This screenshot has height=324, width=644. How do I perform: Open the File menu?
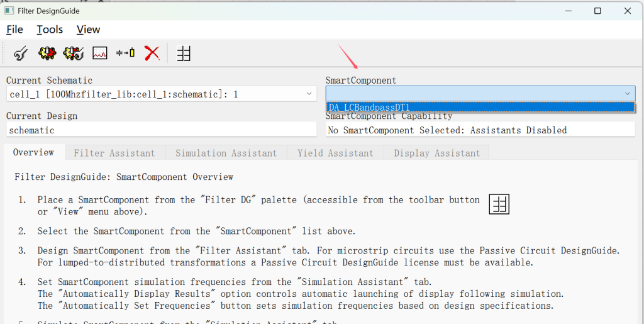point(15,30)
